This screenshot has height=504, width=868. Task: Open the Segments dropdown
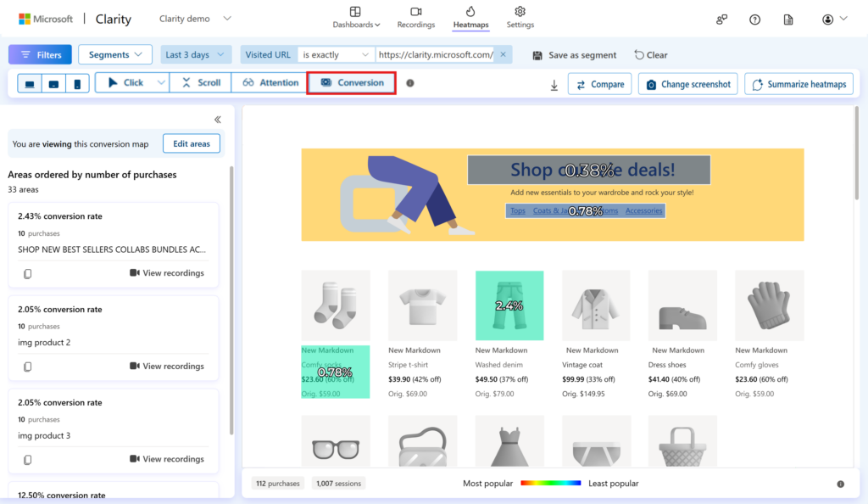tap(115, 54)
